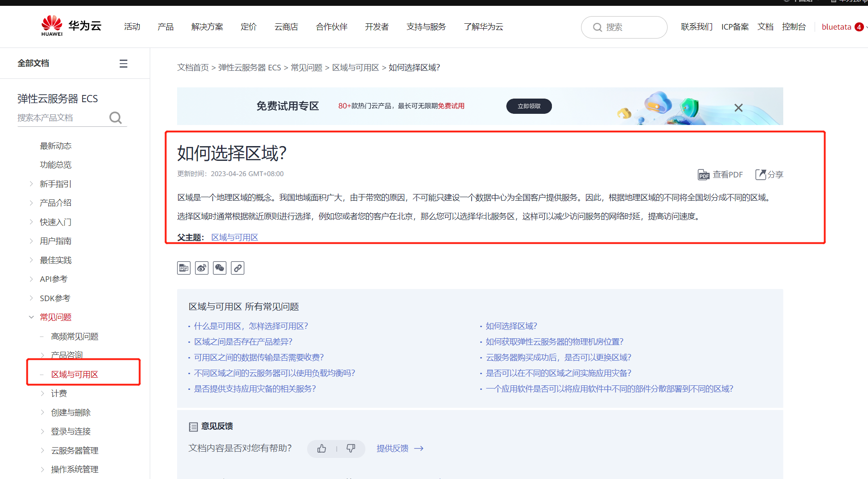Viewport: 868px width, 479px height.
Task: Click the product docs search magnifier icon
Action: [116, 117]
